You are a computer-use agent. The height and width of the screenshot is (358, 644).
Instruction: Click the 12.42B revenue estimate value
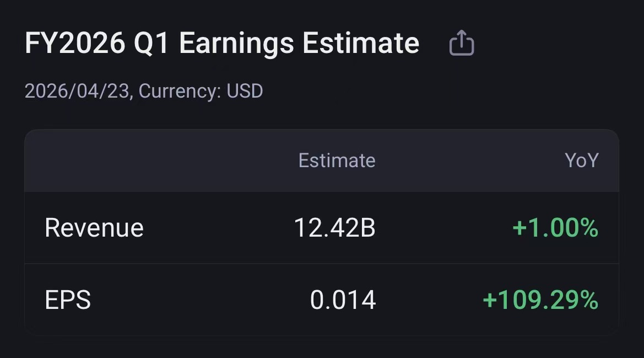pos(334,228)
